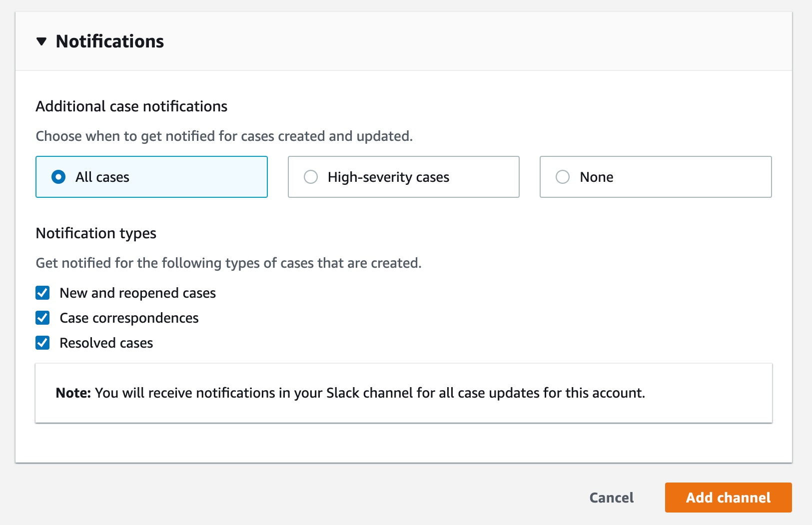812x525 pixels.
Task: Disable the Resolved cases checkbox
Action: 42,343
